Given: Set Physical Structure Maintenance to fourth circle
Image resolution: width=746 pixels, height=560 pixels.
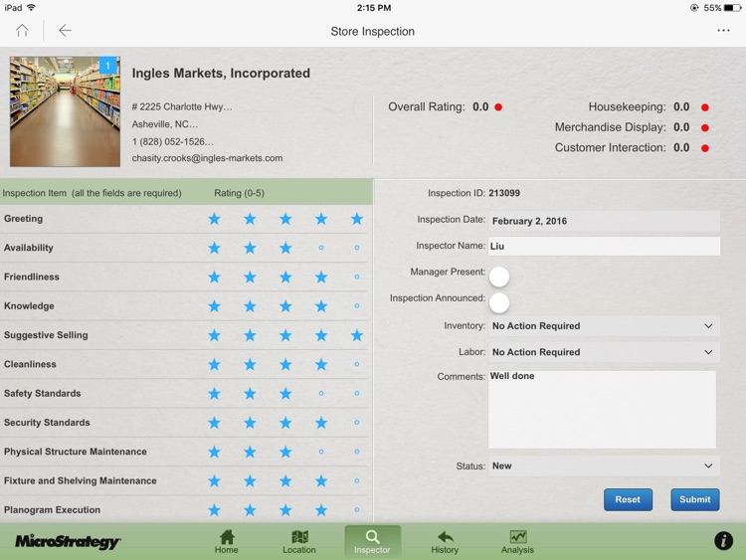Looking at the screenshot, I should pyautogui.click(x=321, y=452).
